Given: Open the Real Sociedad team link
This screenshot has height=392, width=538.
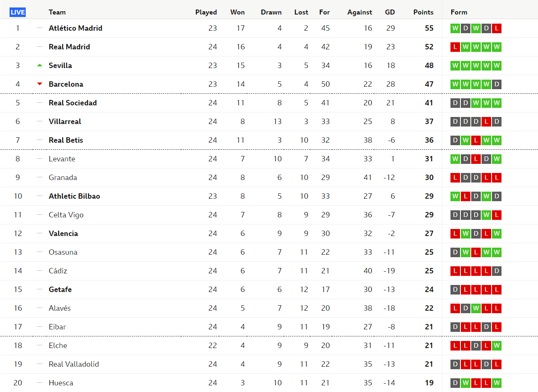Looking at the screenshot, I should click(x=73, y=103).
